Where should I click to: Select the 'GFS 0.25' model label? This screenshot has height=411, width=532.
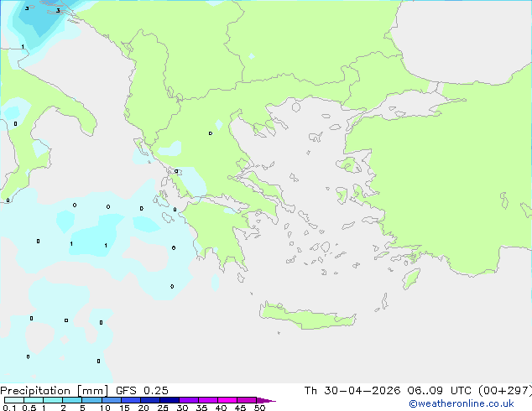tap(142, 391)
